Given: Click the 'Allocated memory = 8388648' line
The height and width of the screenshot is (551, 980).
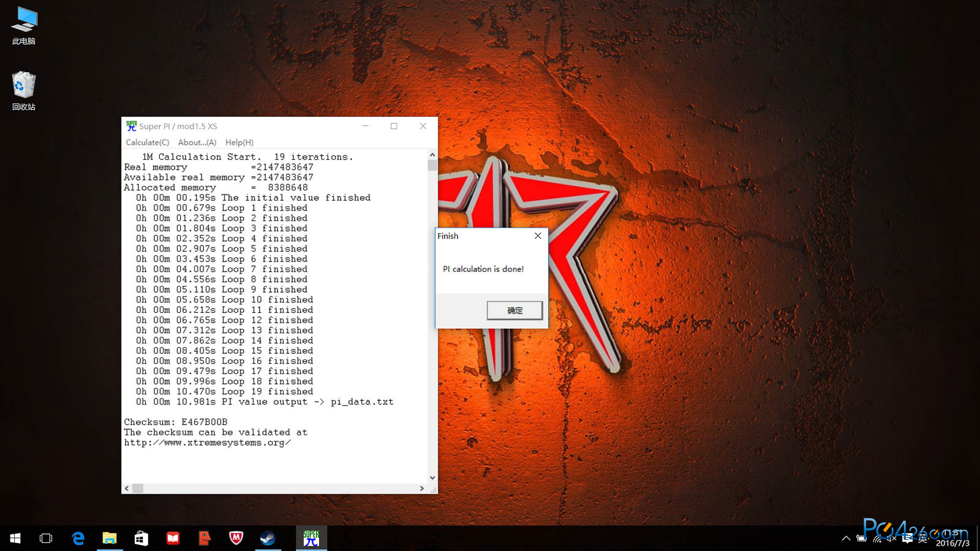Looking at the screenshot, I should tap(216, 187).
